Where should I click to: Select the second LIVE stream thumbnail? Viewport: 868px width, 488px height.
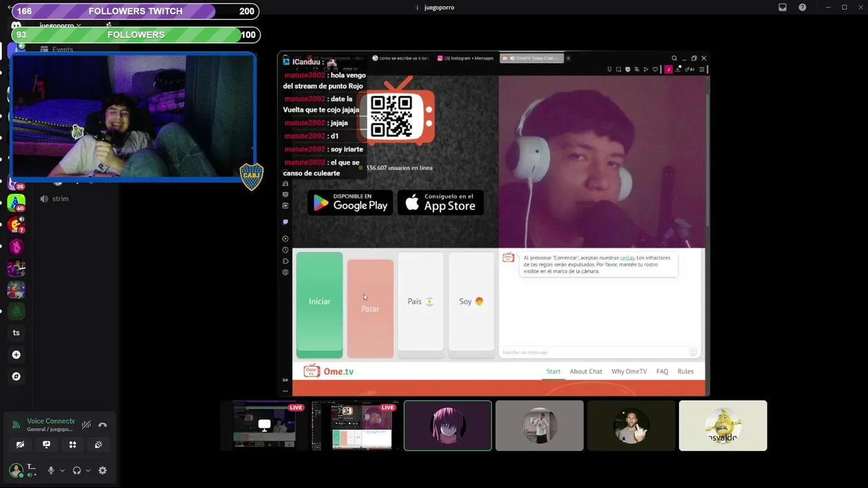356,426
